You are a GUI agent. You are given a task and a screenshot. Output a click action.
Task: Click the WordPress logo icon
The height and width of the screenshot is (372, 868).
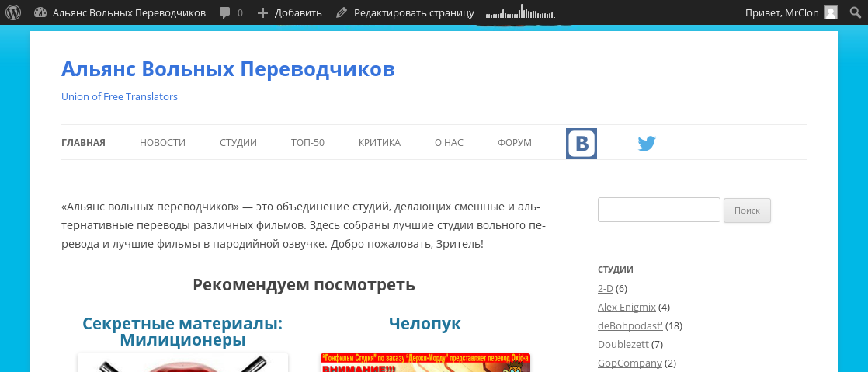coord(13,12)
